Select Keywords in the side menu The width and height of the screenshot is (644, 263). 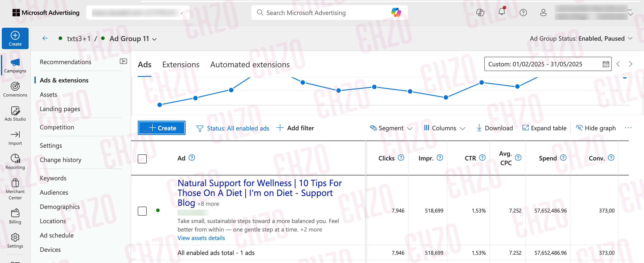coord(53,178)
